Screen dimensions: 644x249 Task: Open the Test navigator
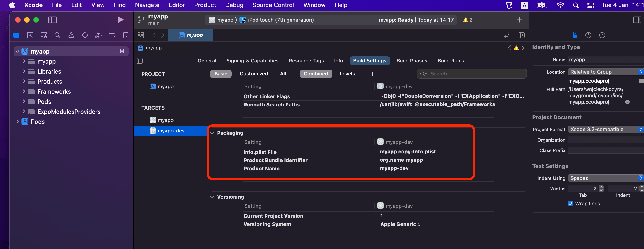85,35
